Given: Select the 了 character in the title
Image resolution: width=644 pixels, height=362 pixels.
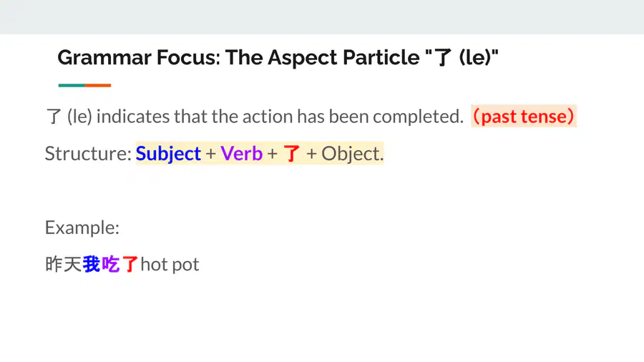Looking at the screenshot, I should 443,57.
